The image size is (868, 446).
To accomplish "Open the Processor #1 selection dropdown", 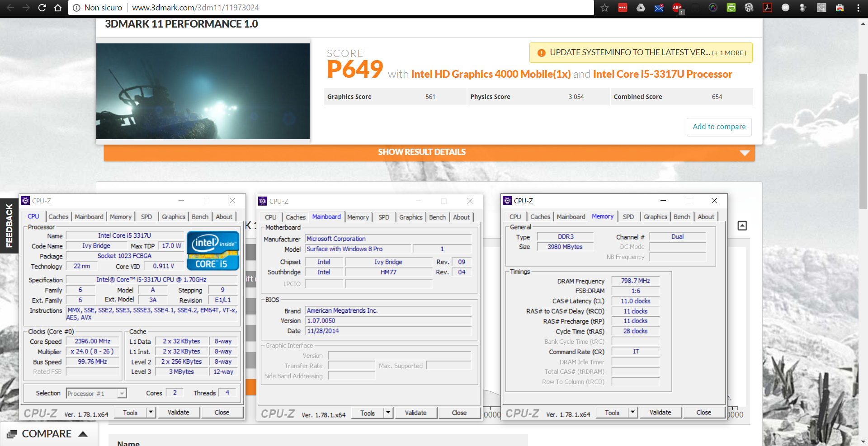I will click(122, 394).
